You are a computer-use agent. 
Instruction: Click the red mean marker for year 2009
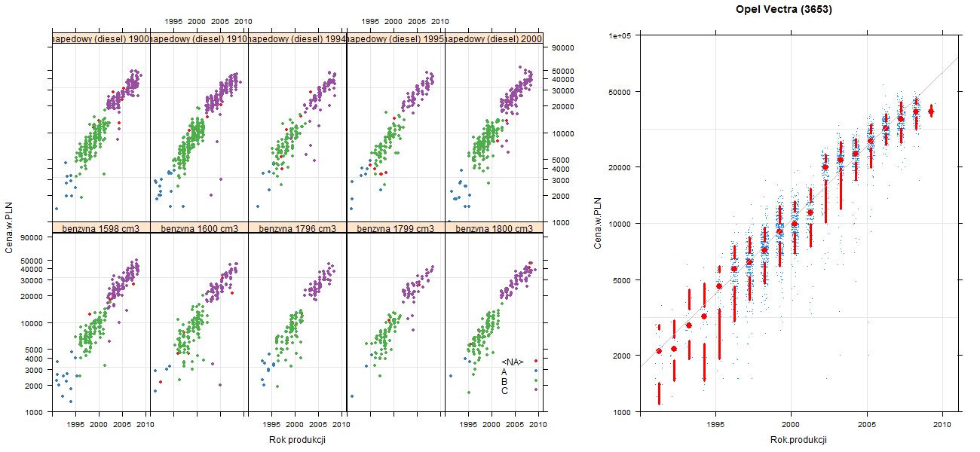click(x=931, y=111)
